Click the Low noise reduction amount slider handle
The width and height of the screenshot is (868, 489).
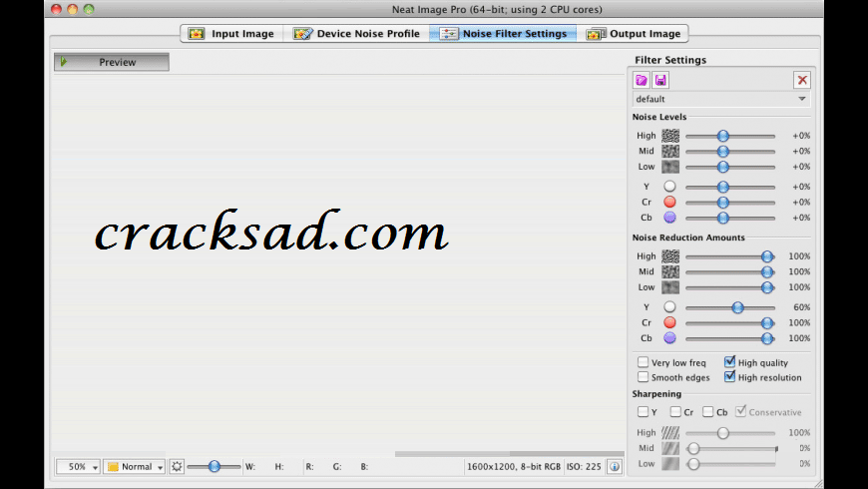767,287
